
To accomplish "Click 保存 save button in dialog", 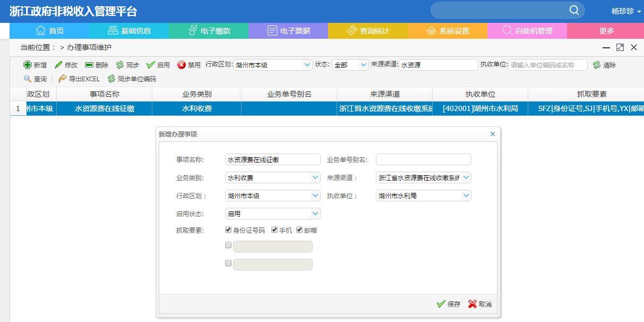I will [x=449, y=304].
